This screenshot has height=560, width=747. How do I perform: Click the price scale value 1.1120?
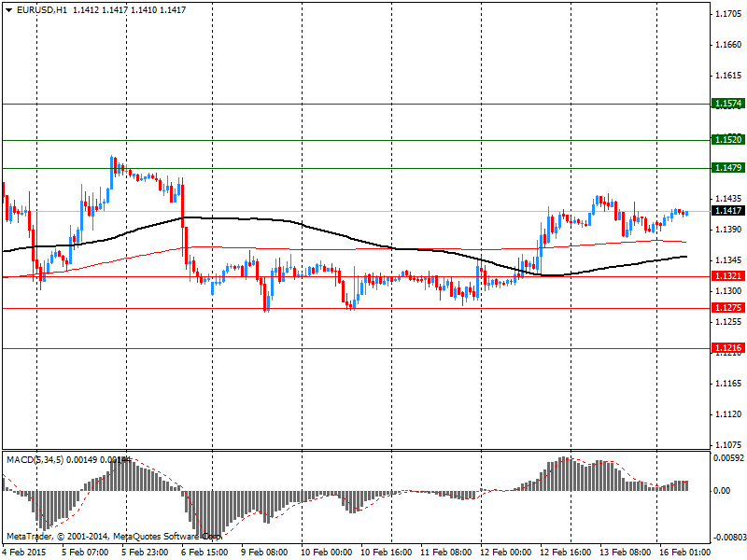pyautogui.click(x=728, y=414)
